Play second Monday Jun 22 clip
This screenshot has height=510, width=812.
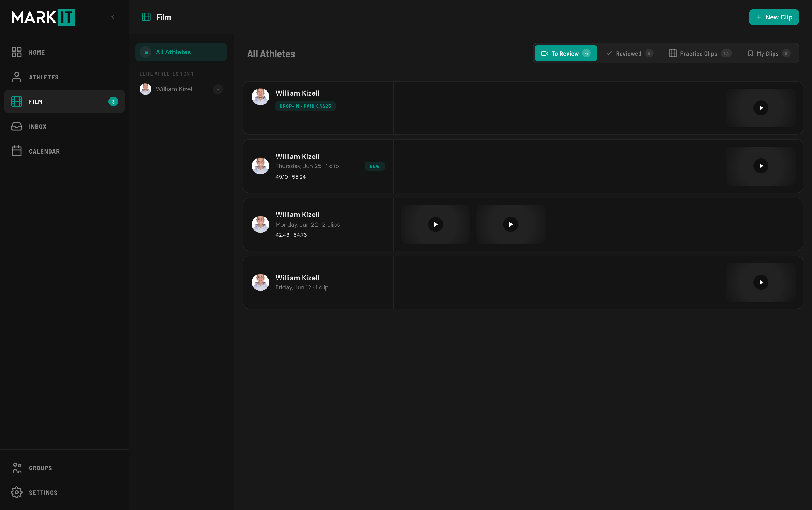(510, 224)
